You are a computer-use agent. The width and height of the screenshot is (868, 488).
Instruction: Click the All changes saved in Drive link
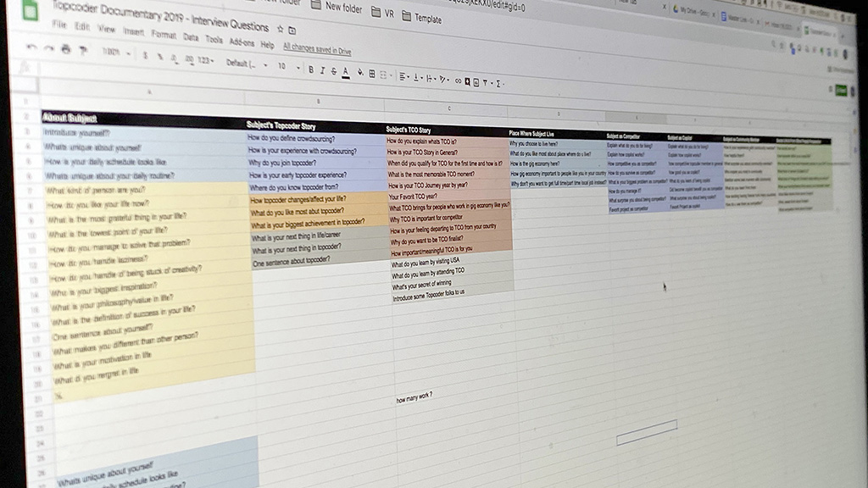pos(317,48)
